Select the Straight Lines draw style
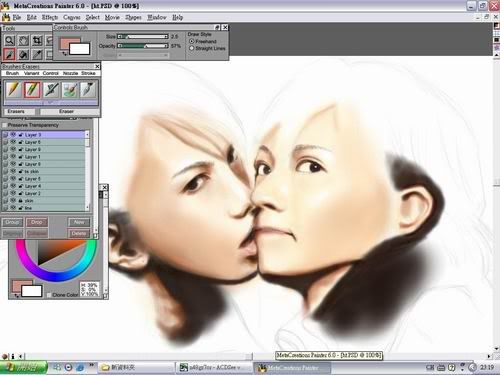Viewport: 500px width, 375px height. point(192,48)
